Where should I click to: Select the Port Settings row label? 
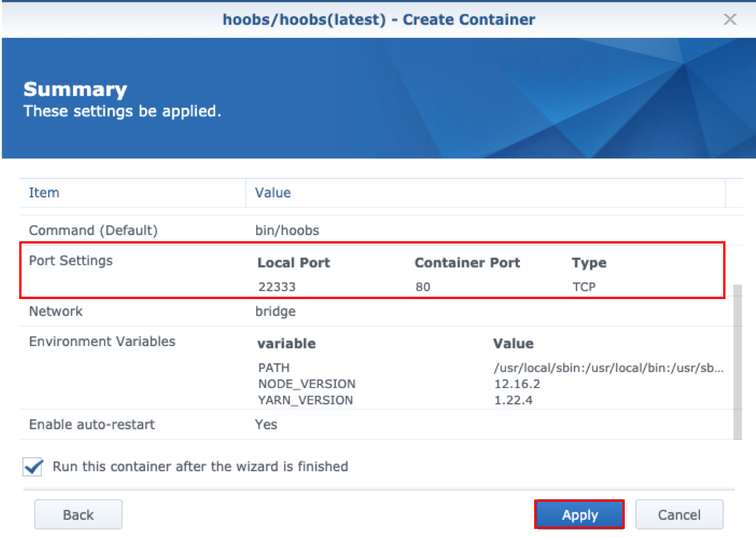[71, 261]
